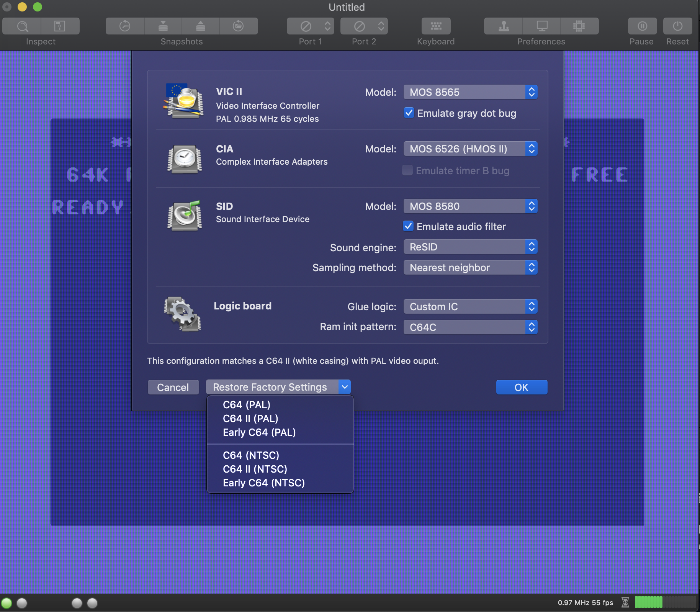This screenshot has width=700, height=612.
Task: Click the configuration matches C64 II text
Action: click(293, 361)
